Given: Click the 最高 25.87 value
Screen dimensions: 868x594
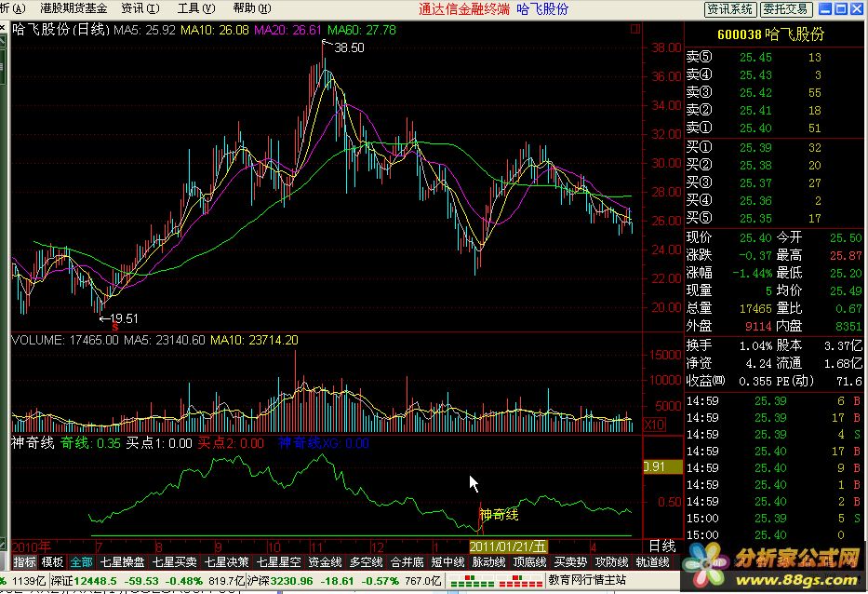Looking at the screenshot, I should tap(846, 255).
